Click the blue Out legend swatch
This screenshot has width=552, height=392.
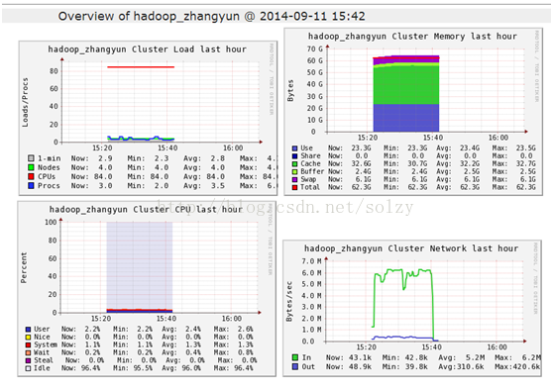295,366
